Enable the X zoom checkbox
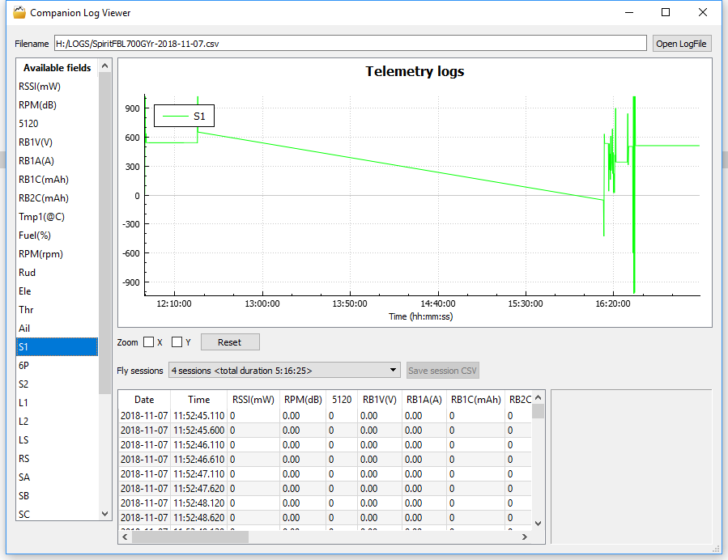728x560 pixels. pyautogui.click(x=149, y=342)
